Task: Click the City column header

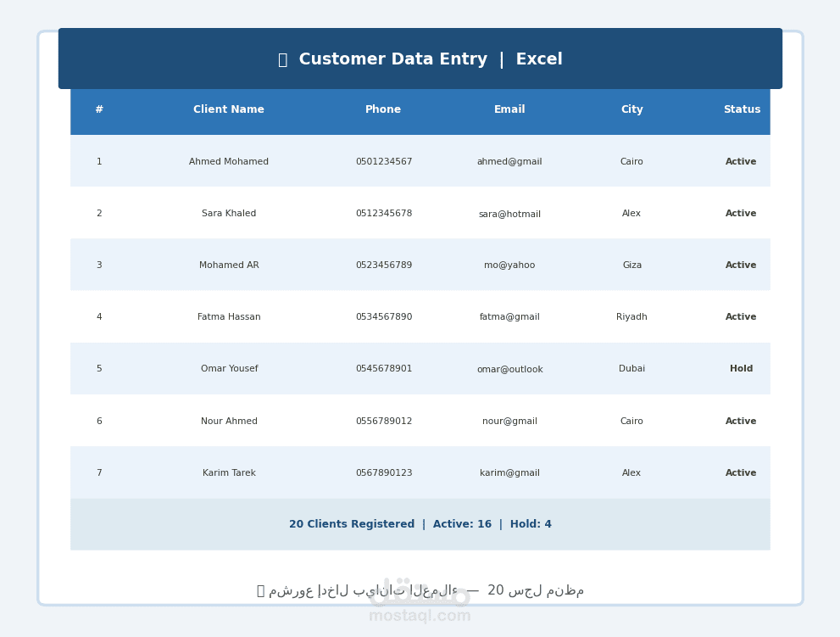Action: (x=632, y=109)
